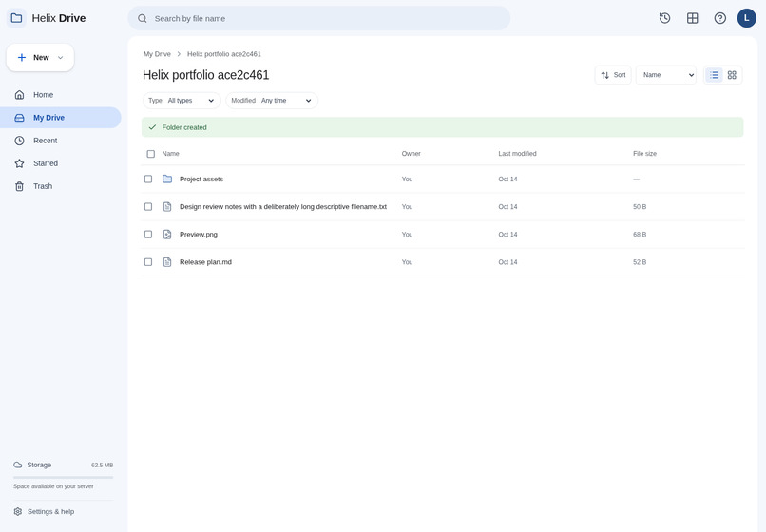This screenshot has height=532, width=766.
Task: Click the Home house icon in the sidebar
Action: point(19,95)
